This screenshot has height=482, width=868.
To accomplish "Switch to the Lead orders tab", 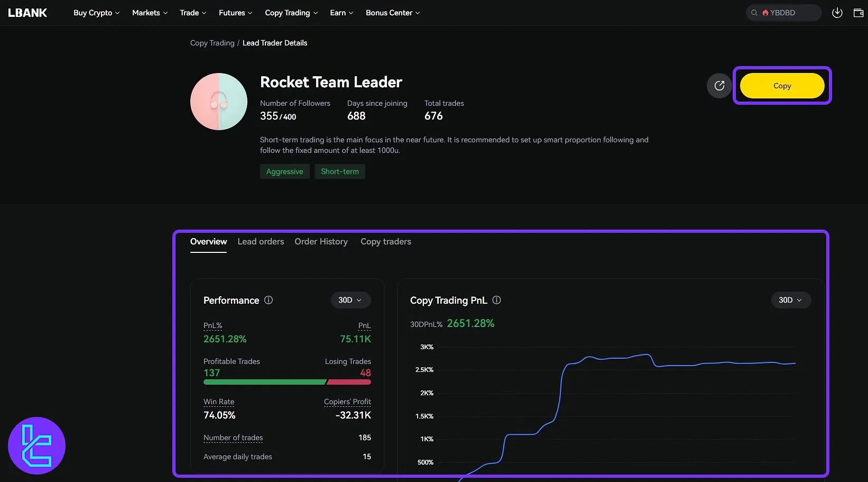I will [x=261, y=242].
